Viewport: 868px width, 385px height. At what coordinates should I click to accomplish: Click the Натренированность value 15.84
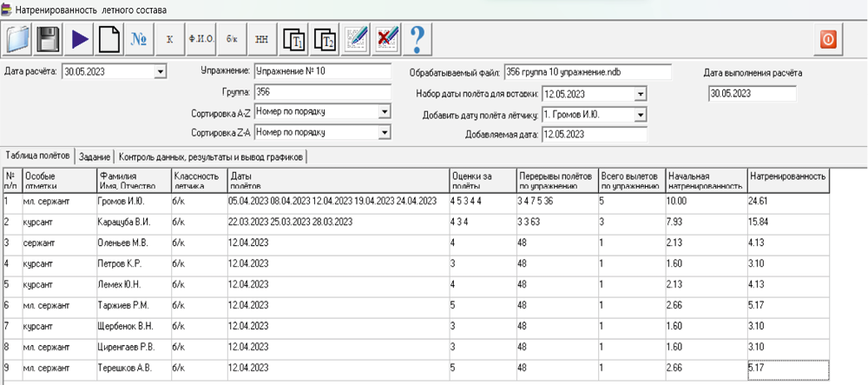click(788, 223)
